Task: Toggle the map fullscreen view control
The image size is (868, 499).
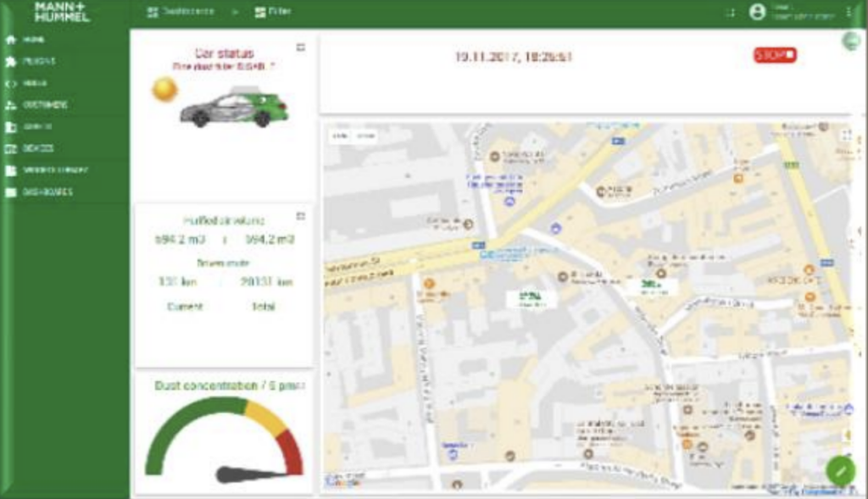Action: pos(845,135)
